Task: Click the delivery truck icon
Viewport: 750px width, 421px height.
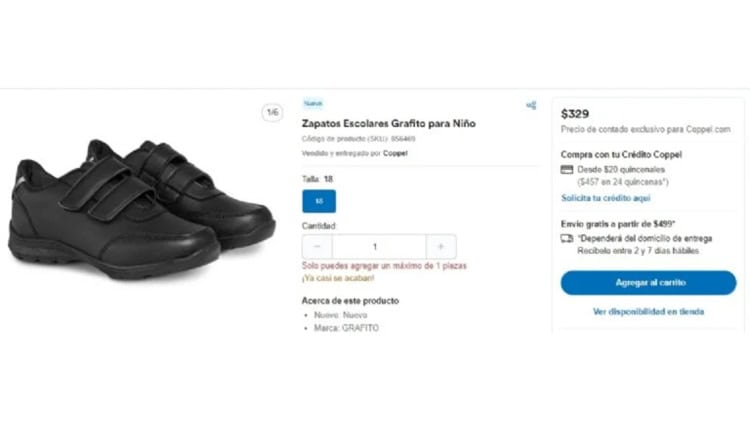Action: (567, 239)
